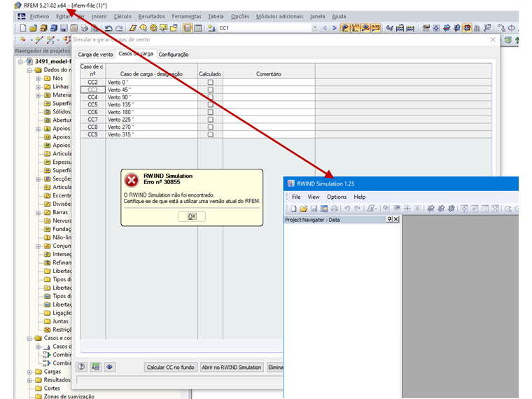Close the Project Navigator - Data panel
This screenshot has height=399, width=532.
click(395, 219)
